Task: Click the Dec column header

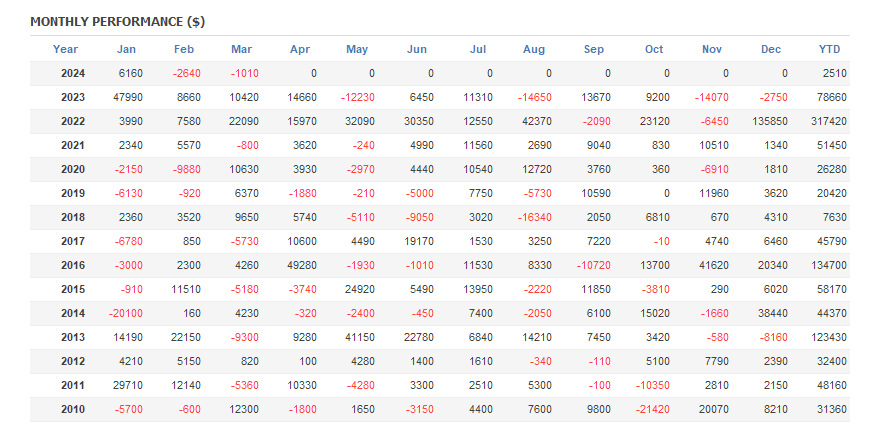Action: click(x=771, y=49)
